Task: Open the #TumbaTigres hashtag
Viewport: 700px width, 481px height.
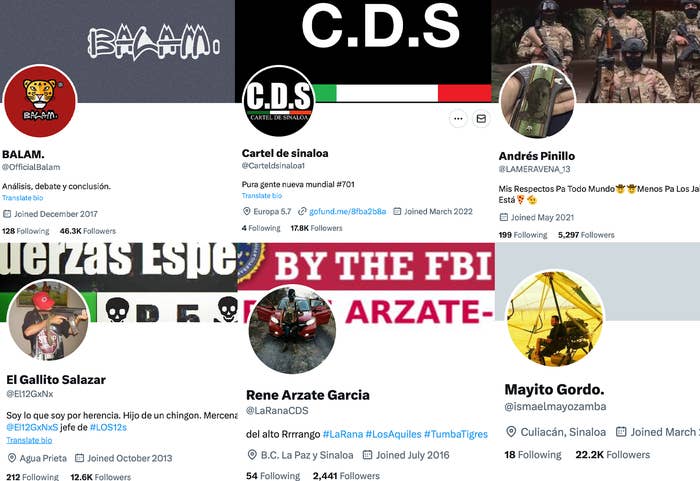Action: 456,434
